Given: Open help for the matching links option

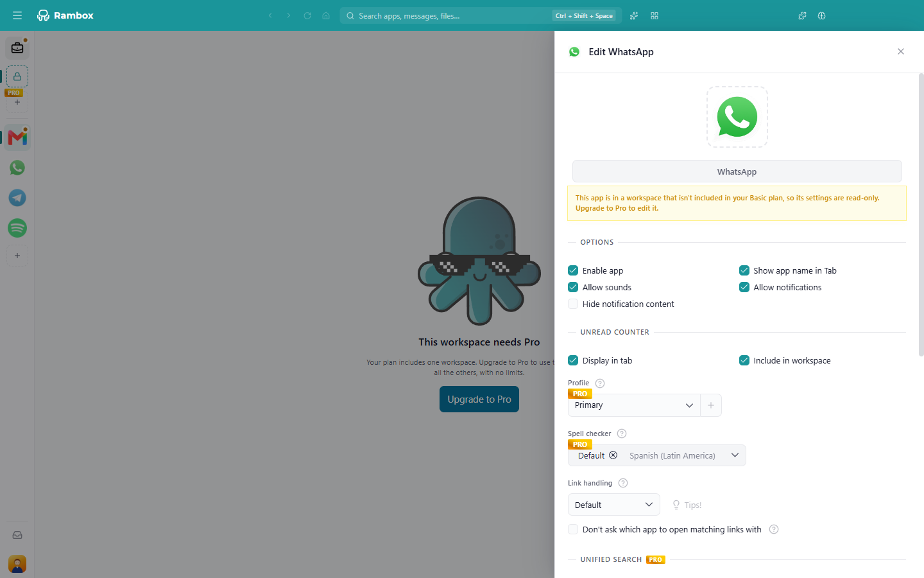Looking at the screenshot, I should [774, 529].
